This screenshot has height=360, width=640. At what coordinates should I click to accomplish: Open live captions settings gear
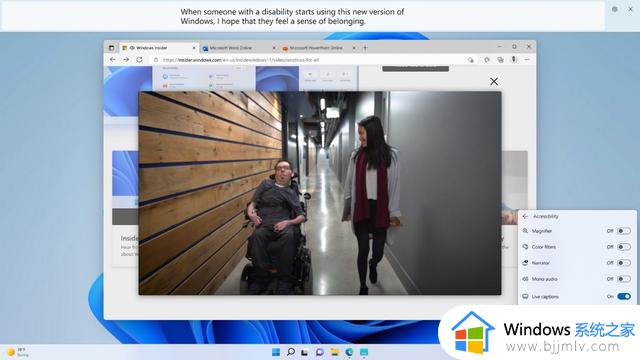click(615, 9)
